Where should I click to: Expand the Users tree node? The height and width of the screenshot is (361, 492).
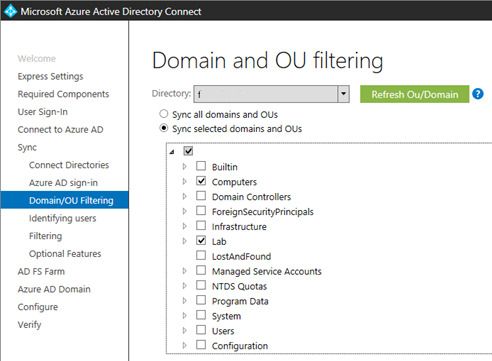coord(184,331)
